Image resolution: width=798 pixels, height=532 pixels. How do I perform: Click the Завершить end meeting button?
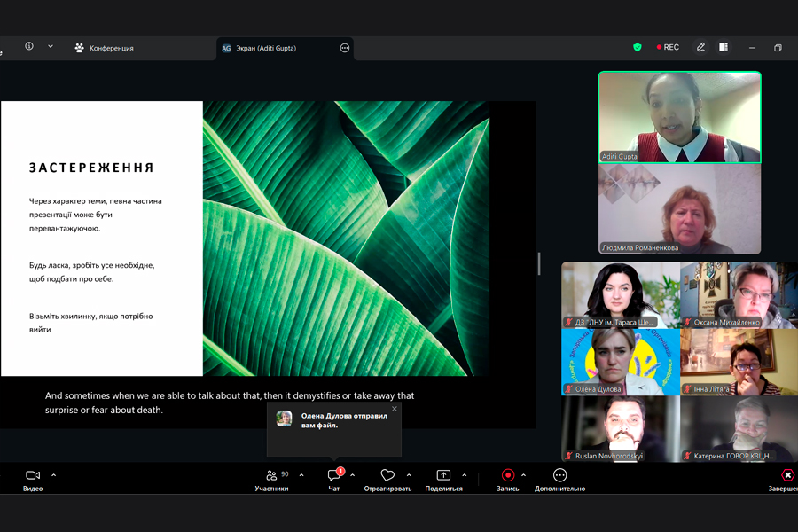pos(784,480)
